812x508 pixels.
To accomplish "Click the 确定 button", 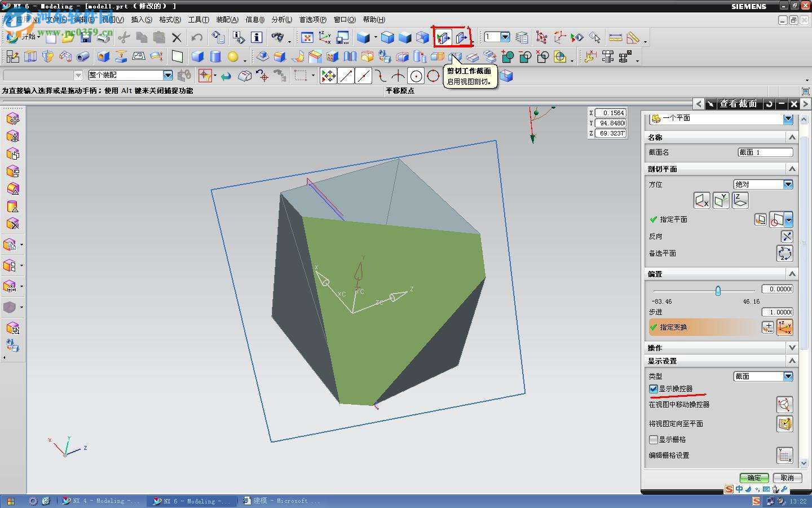I will click(x=754, y=478).
